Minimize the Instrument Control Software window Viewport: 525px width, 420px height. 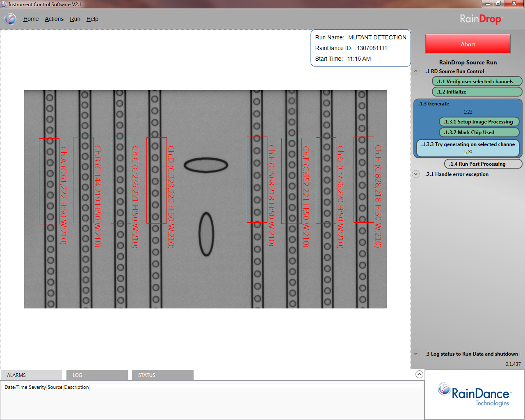pyautogui.click(x=487, y=4)
